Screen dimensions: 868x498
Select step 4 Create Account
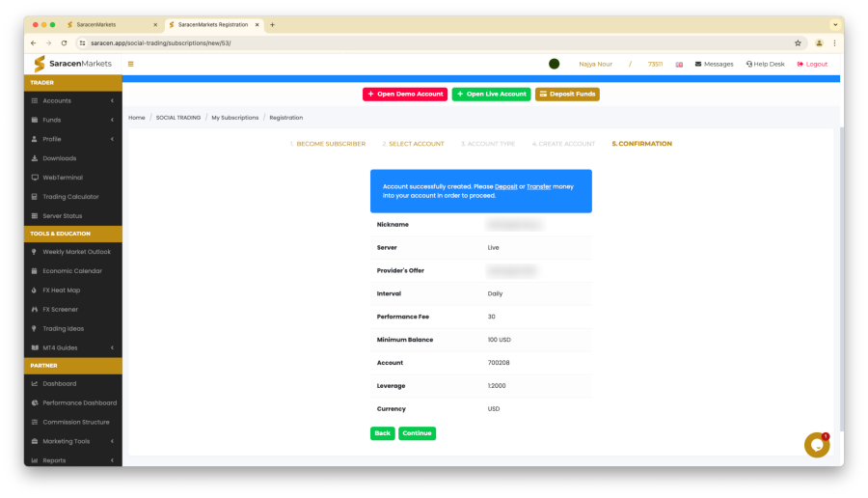[x=563, y=144]
